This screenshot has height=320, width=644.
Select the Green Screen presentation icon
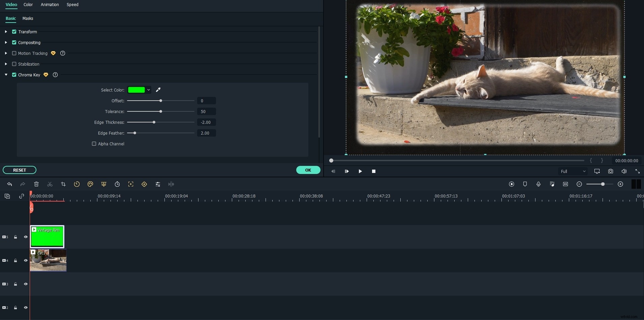(x=103, y=184)
